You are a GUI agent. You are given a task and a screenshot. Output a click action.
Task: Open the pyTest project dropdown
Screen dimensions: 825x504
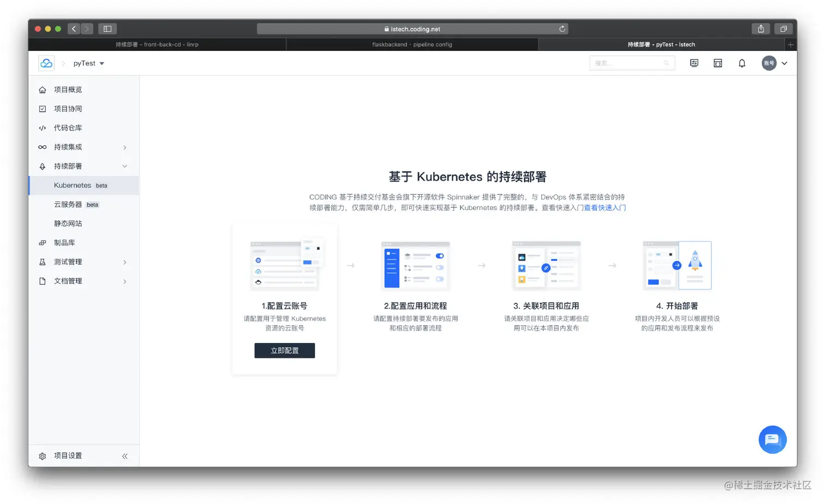[x=89, y=63]
